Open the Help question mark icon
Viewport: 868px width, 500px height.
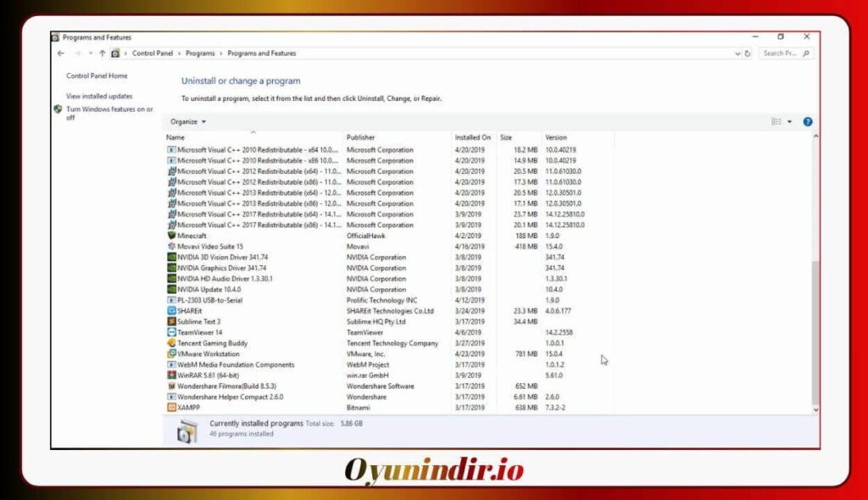coord(808,122)
